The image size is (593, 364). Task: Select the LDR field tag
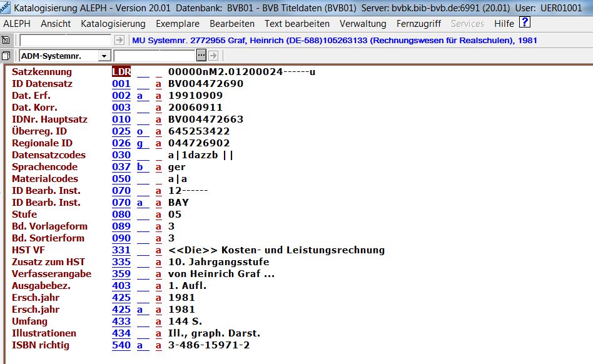pyautogui.click(x=121, y=72)
